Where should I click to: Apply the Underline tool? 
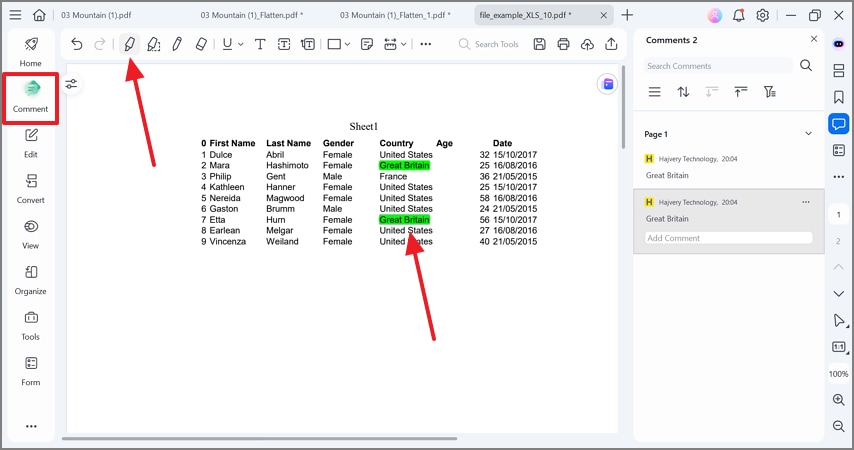[227, 44]
